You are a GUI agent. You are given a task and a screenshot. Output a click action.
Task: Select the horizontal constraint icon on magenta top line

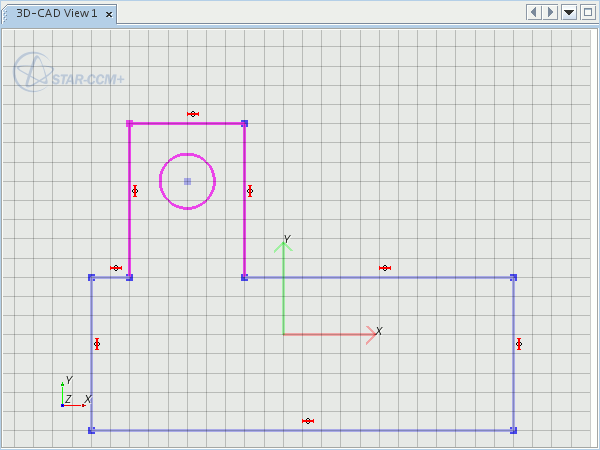click(x=193, y=114)
